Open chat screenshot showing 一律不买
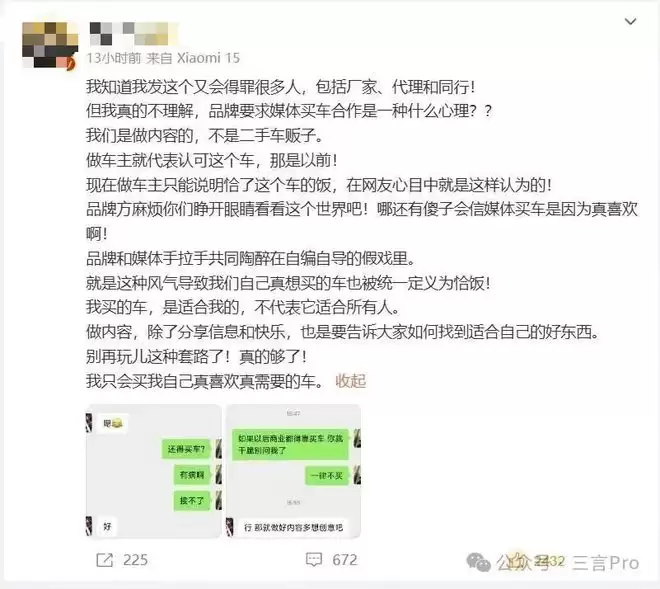Screen dimensions: 660x589 coord(293,471)
